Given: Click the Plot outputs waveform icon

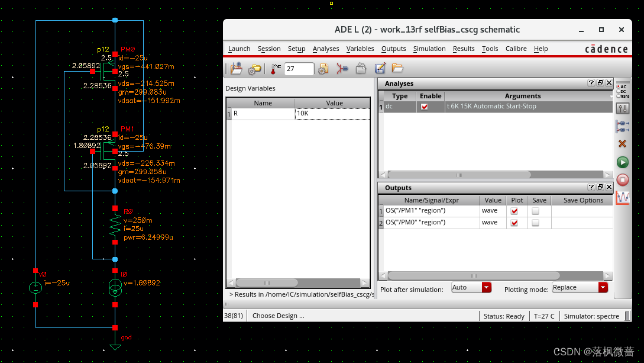Looking at the screenshot, I should (x=622, y=198).
